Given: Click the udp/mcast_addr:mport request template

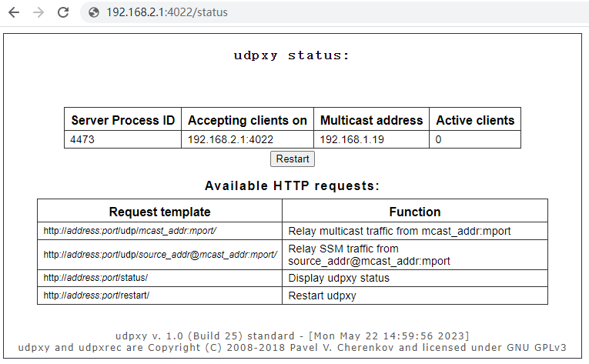Looking at the screenshot, I should pyautogui.click(x=130, y=231).
